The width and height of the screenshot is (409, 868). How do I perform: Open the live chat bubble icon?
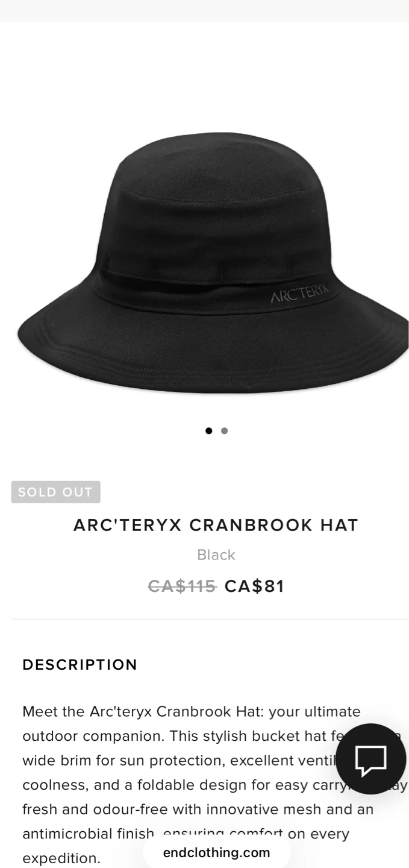370,759
